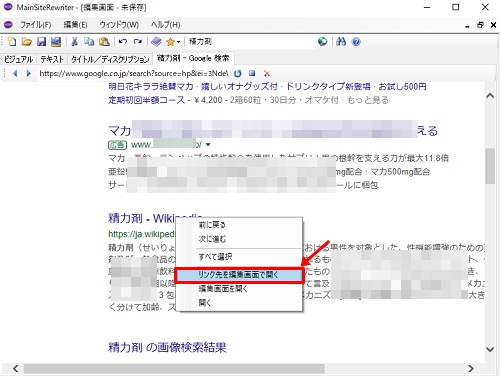Click the ドリンクタイプ新登場 link
Viewport: 500px width, 376px height.
[x=328, y=87]
